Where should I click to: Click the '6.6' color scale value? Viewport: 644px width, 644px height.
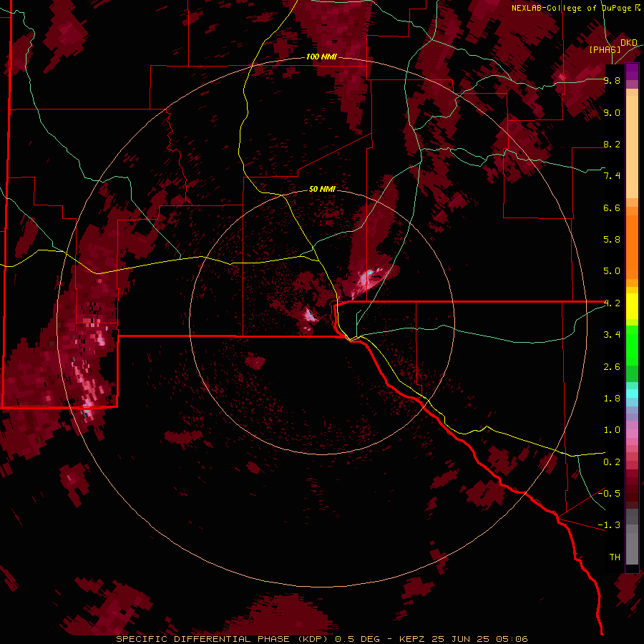(612, 208)
